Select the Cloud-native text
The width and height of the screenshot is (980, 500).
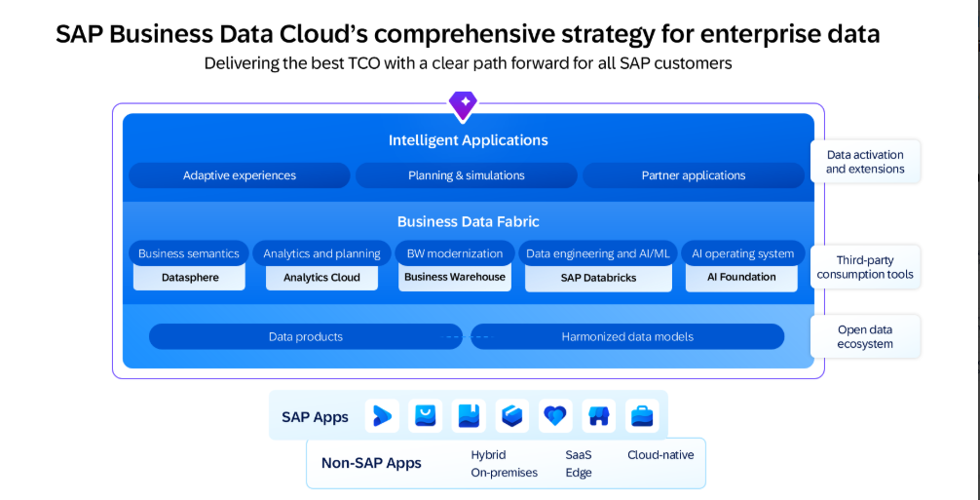point(660,455)
